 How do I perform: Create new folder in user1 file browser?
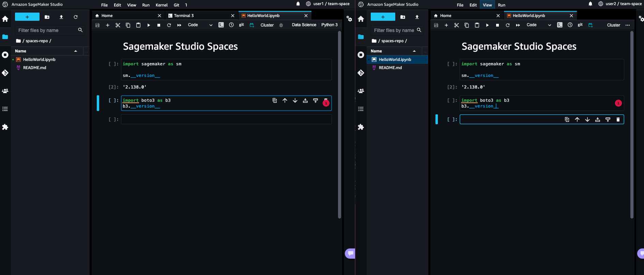(47, 17)
